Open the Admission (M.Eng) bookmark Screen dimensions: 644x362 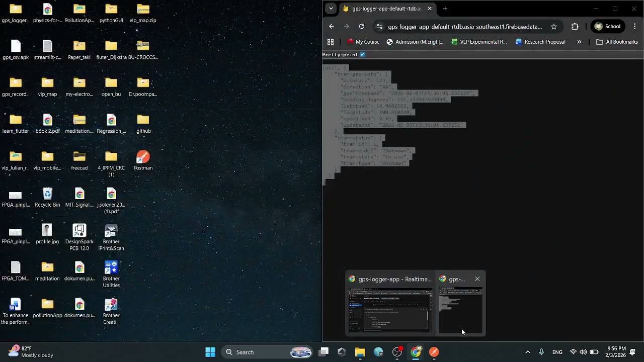415,42
